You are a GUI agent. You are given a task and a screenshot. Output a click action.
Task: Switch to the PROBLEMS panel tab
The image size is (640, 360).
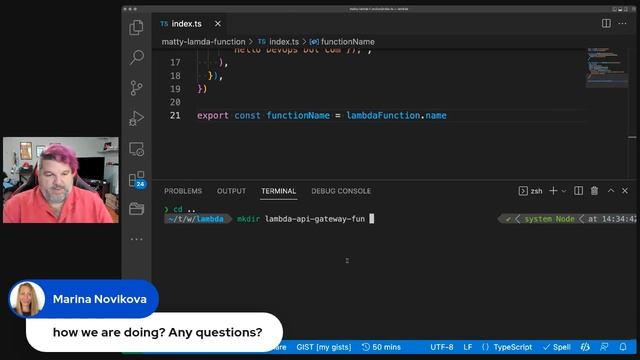coord(183,191)
